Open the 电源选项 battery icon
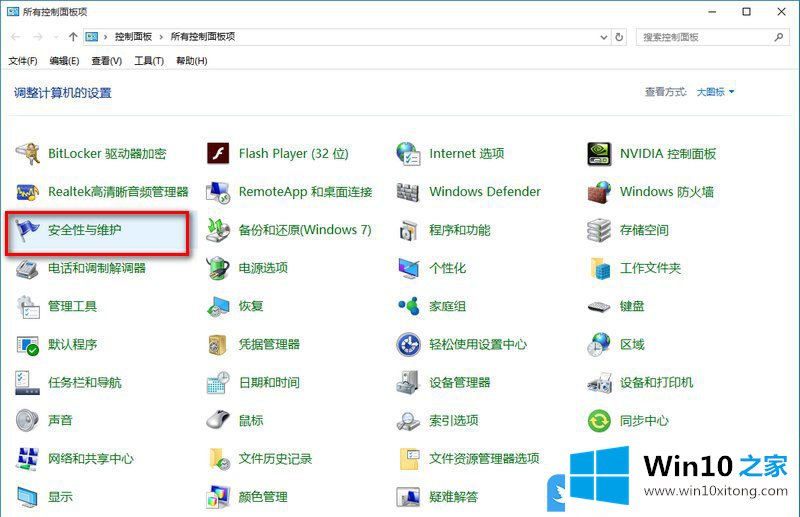800x517 pixels. coord(218,268)
